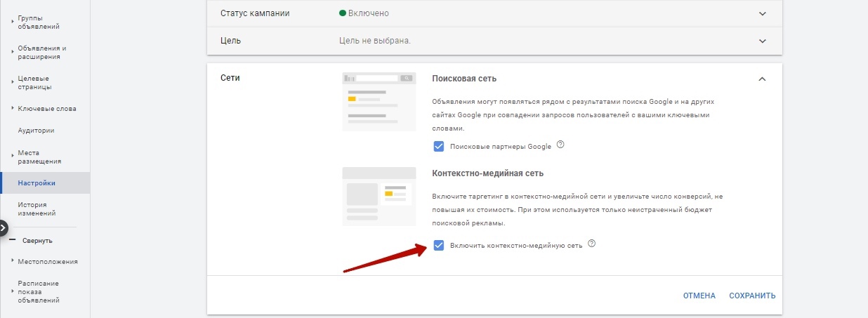This screenshot has height=318, width=868.
Task: Expand the Цель section chevron
Action: click(763, 41)
